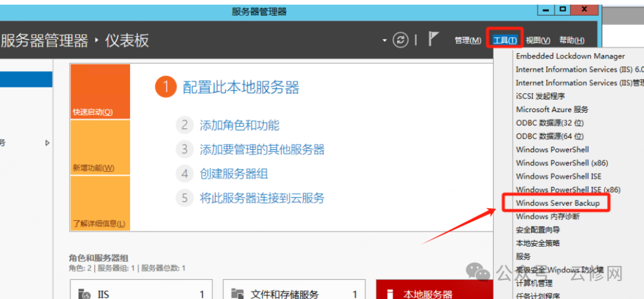Viewport: 644px width, 299px height.
Task: Open 安全配置向导 from tools menu
Action: [x=538, y=230]
